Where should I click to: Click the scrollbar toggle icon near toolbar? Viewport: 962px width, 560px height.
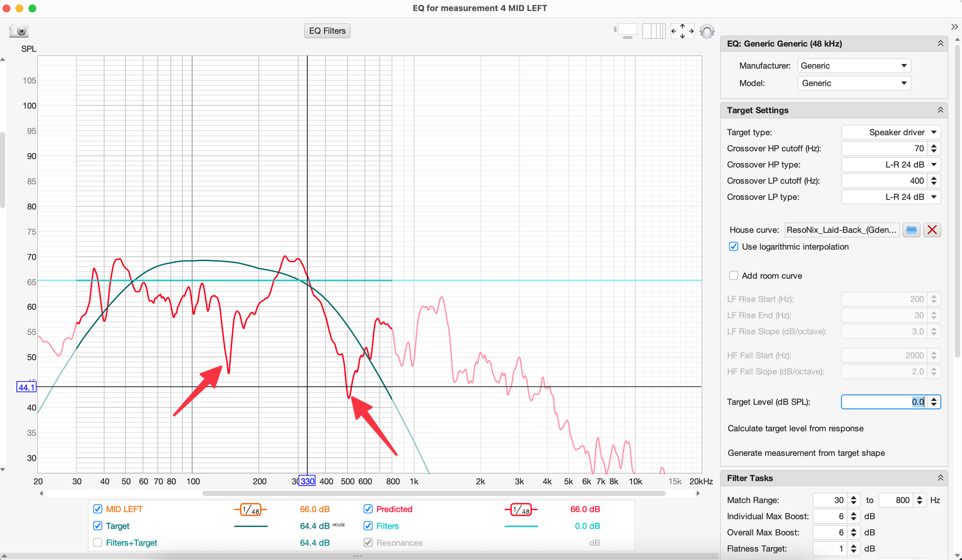click(x=626, y=31)
